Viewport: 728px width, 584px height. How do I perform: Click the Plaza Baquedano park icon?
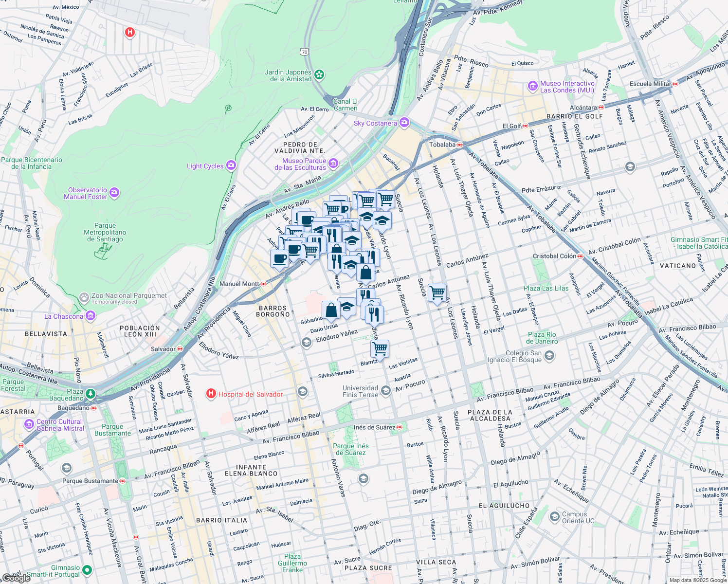click(x=91, y=394)
